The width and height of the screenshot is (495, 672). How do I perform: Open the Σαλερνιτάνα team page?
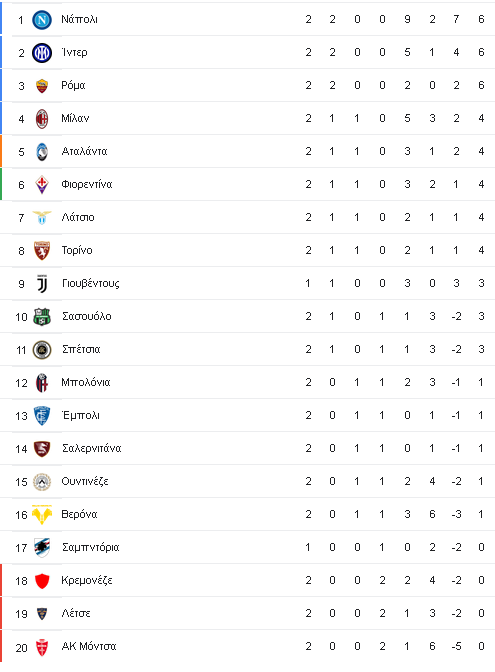[x=92, y=448]
